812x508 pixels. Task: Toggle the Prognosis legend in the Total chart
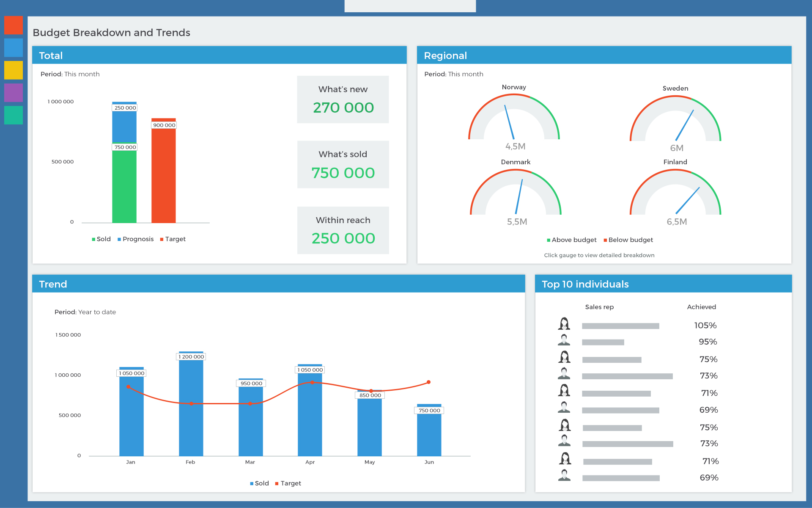[135, 239]
